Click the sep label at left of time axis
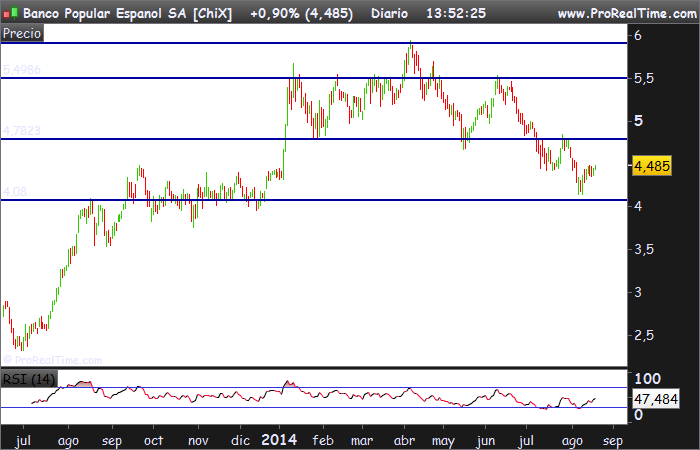The height and width of the screenshot is (450, 700). 112,442
